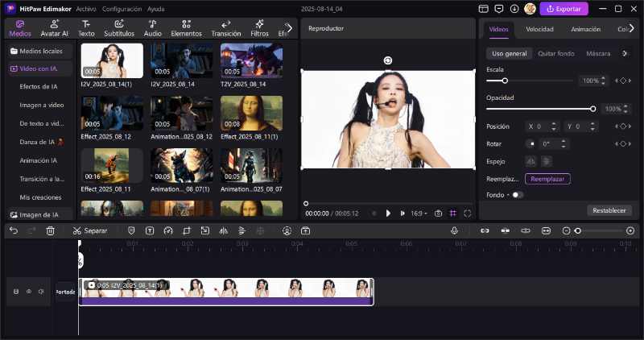Add a keyframe for Rotar
Image resolution: width=644 pixels, height=340 pixels.
[x=623, y=144]
